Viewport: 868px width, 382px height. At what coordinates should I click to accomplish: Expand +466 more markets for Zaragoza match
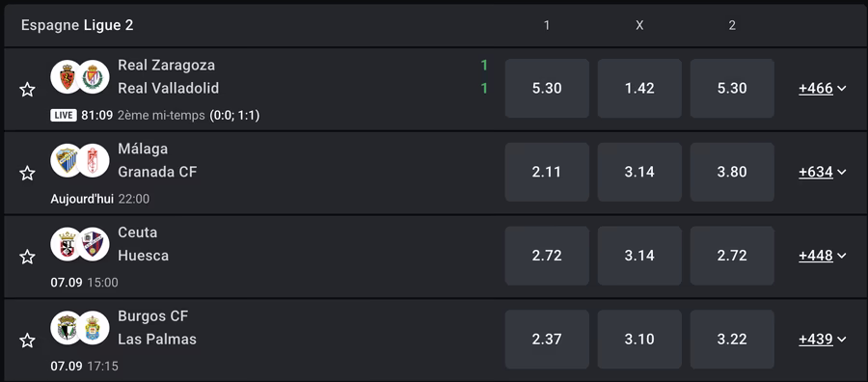[x=823, y=89]
